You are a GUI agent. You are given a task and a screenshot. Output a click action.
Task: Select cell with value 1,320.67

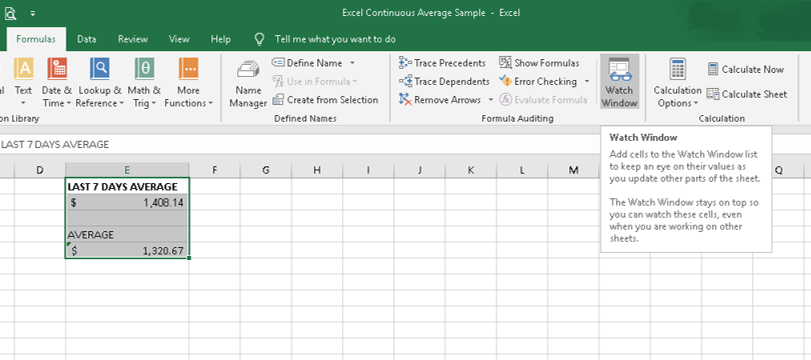(x=127, y=251)
